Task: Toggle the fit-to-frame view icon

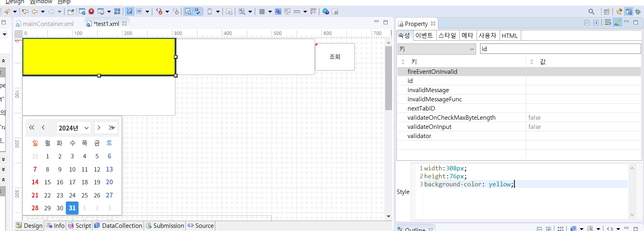Action: (x=130, y=12)
